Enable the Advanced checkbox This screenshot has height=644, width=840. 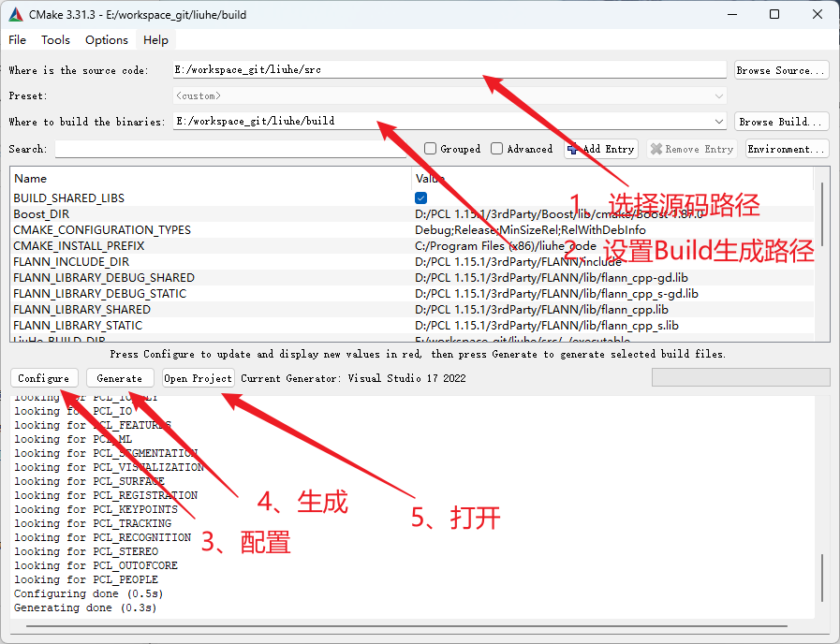coord(497,149)
